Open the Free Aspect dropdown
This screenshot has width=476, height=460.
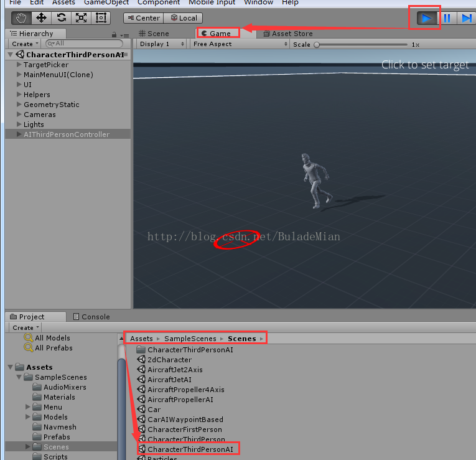point(240,44)
